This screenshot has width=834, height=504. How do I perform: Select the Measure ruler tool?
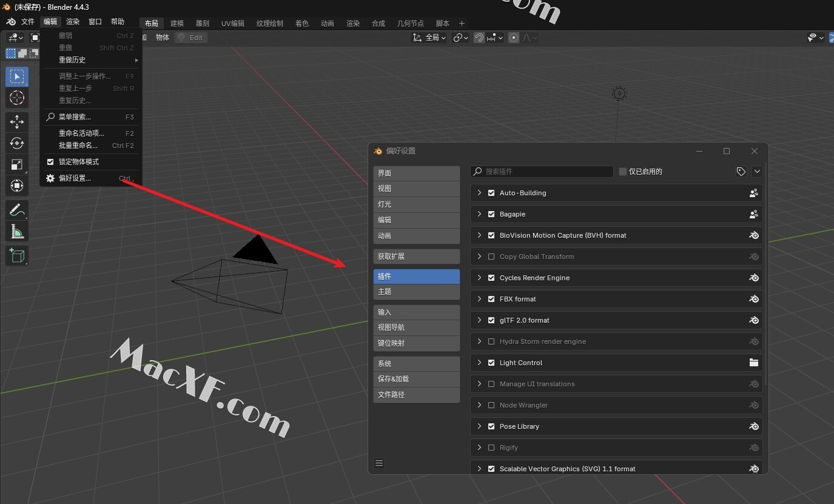[x=17, y=231]
